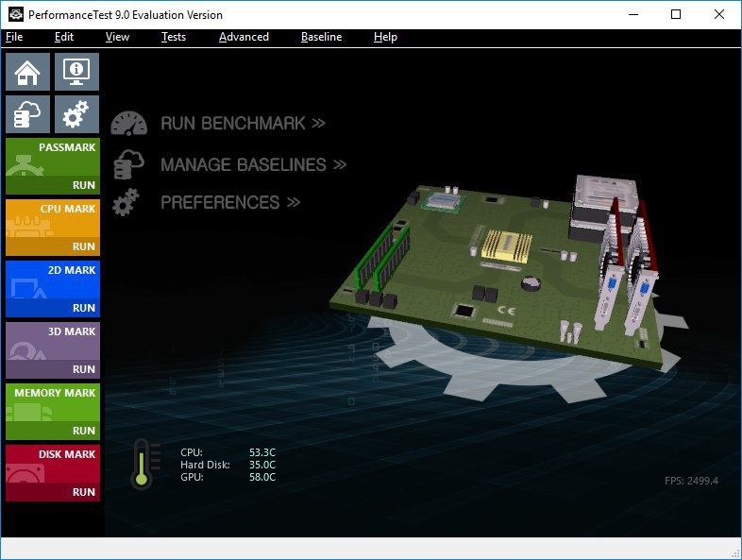Image resolution: width=742 pixels, height=560 pixels.
Task: Click the window resize grip in status bar
Action: click(734, 552)
